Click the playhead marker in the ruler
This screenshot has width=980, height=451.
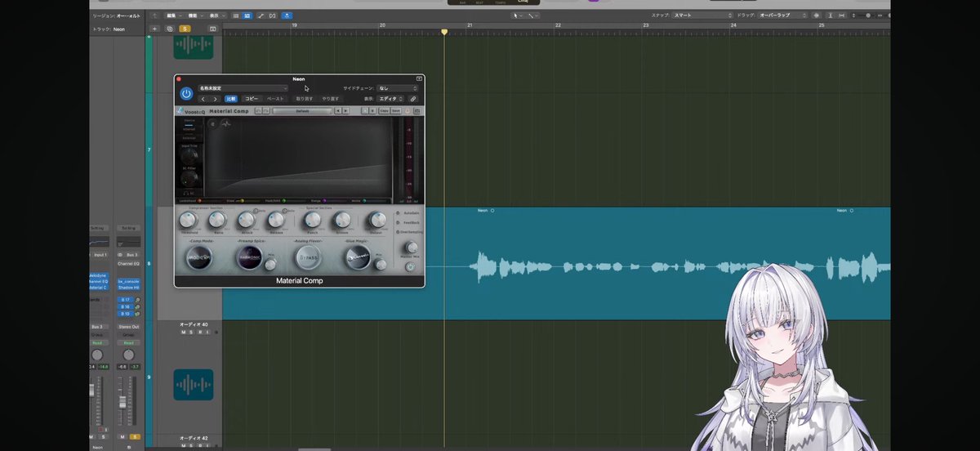tap(444, 32)
